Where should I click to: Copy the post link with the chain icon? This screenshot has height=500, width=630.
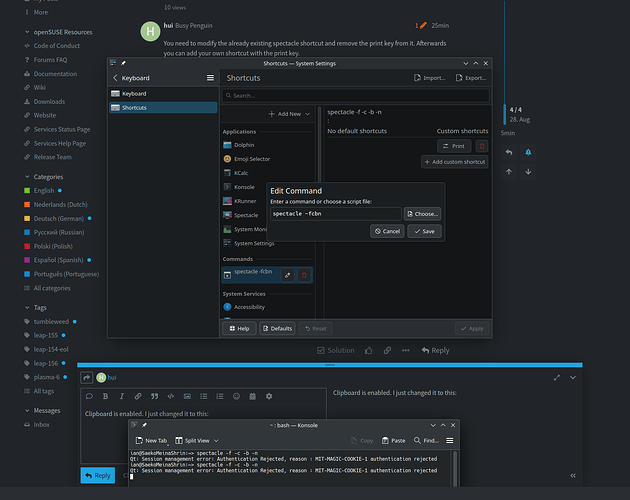[387, 350]
